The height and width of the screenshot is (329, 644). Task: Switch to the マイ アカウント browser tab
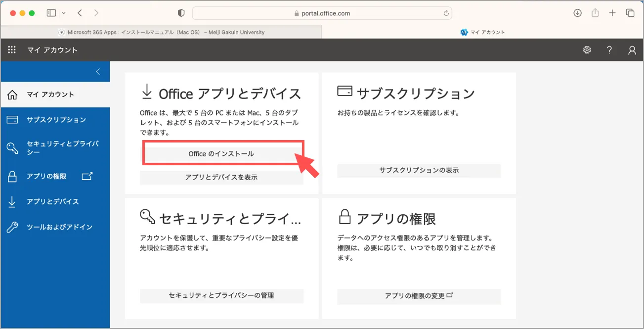[x=482, y=32]
